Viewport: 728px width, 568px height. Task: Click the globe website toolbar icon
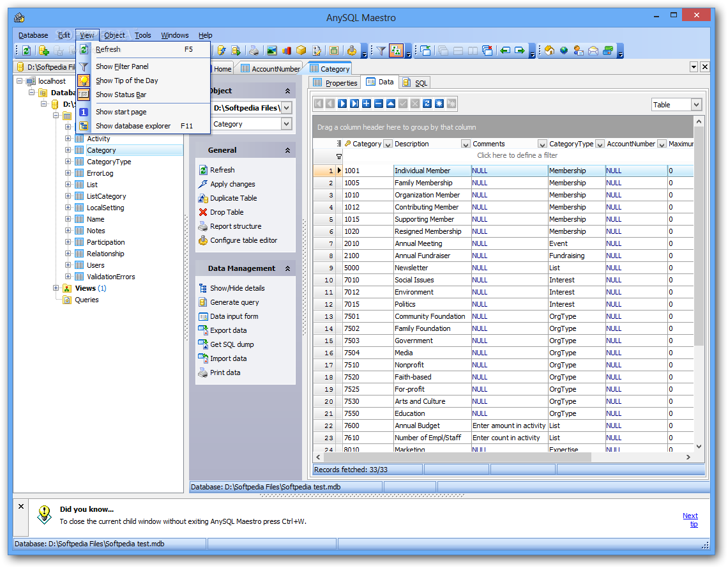pyautogui.click(x=564, y=50)
